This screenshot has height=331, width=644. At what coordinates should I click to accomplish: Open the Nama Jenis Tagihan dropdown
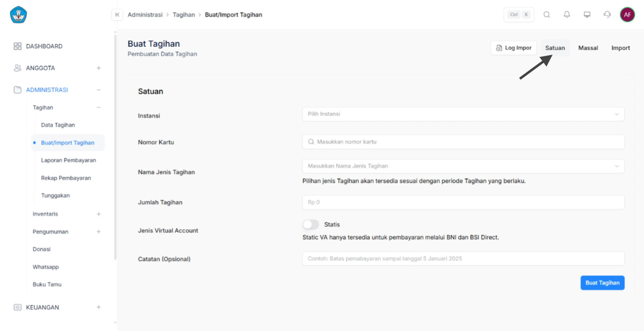point(463,166)
